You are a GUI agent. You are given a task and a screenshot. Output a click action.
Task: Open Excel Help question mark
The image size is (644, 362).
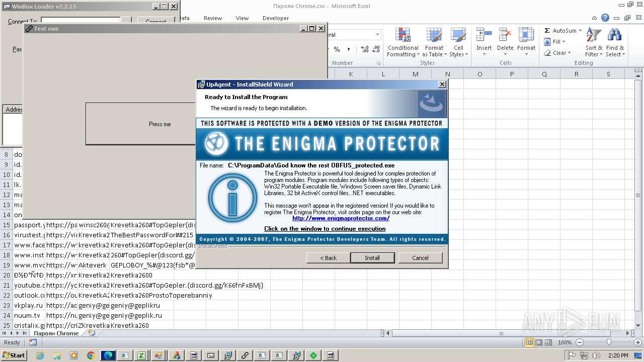[605, 18]
